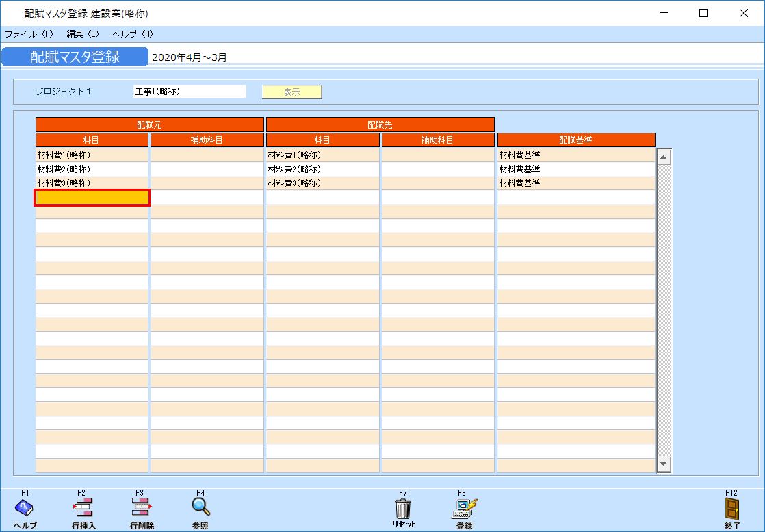
Task: Click the F1 ヘルプ help book icon
Action: tap(25, 507)
